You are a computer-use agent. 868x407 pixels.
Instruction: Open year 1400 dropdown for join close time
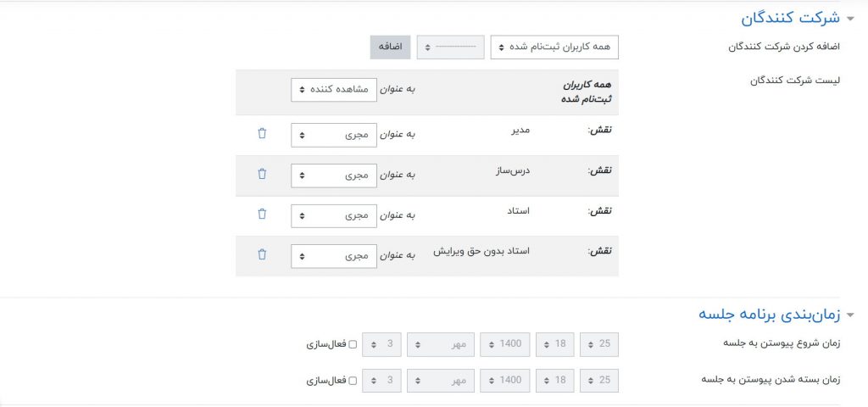505,381
